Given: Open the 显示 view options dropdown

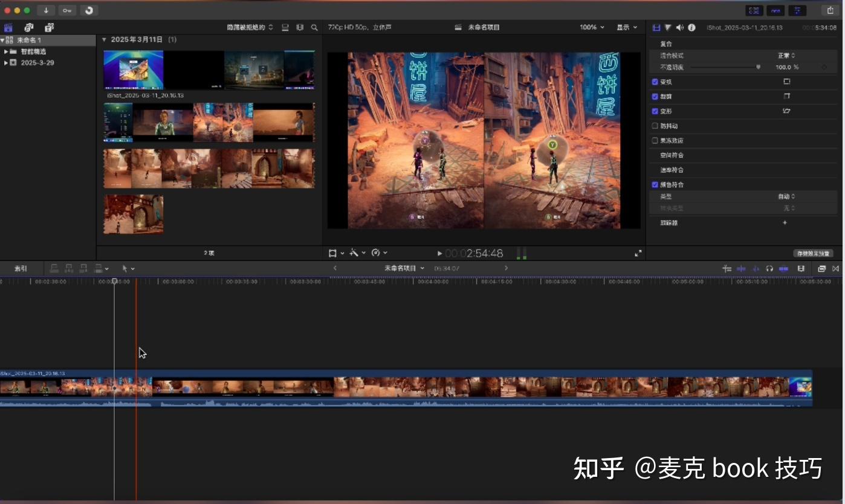Looking at the screenshot, I should click(627, 27).
